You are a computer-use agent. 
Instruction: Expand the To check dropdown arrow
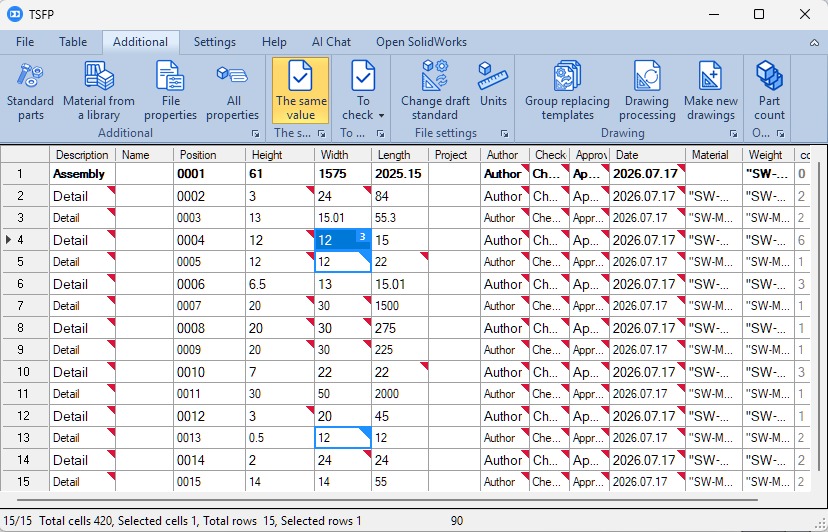coord(381,115)
